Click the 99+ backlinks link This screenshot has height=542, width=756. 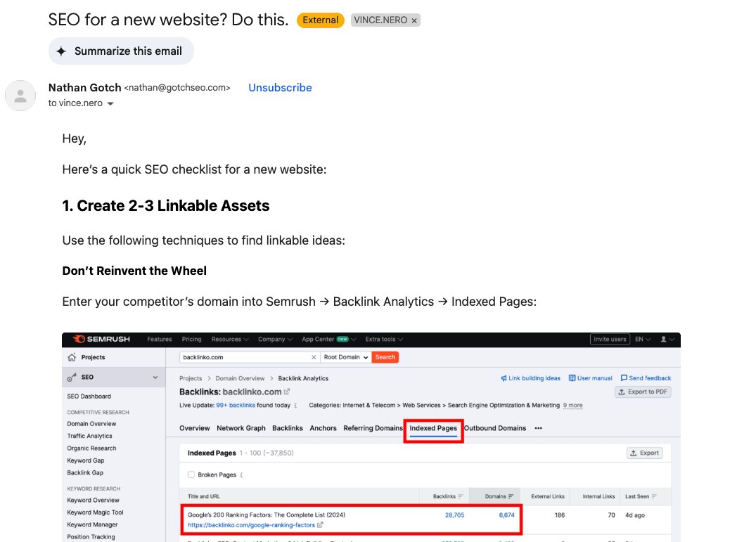click(236, 405)
